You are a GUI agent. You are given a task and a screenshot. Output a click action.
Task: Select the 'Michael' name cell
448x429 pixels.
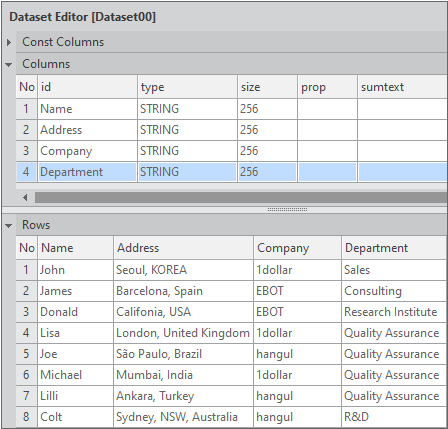(x=76, y=375)
